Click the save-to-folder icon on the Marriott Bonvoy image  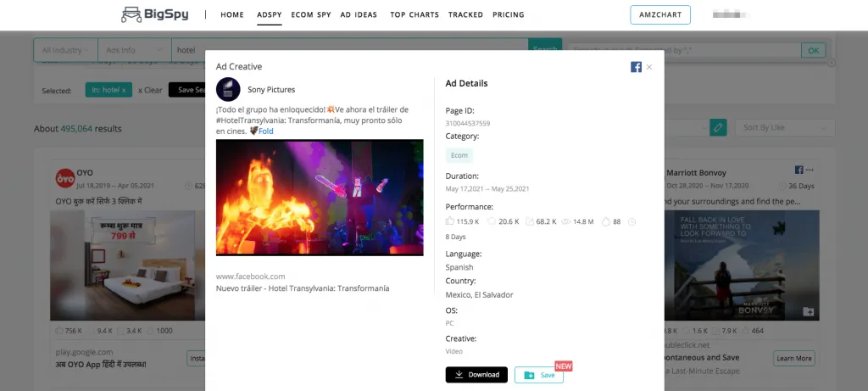coord(809,312)
